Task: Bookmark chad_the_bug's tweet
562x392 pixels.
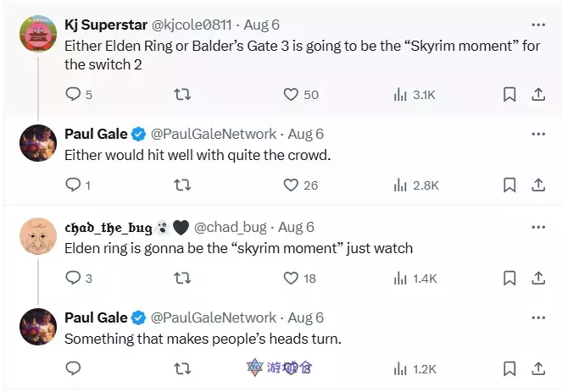Action: 509,277
